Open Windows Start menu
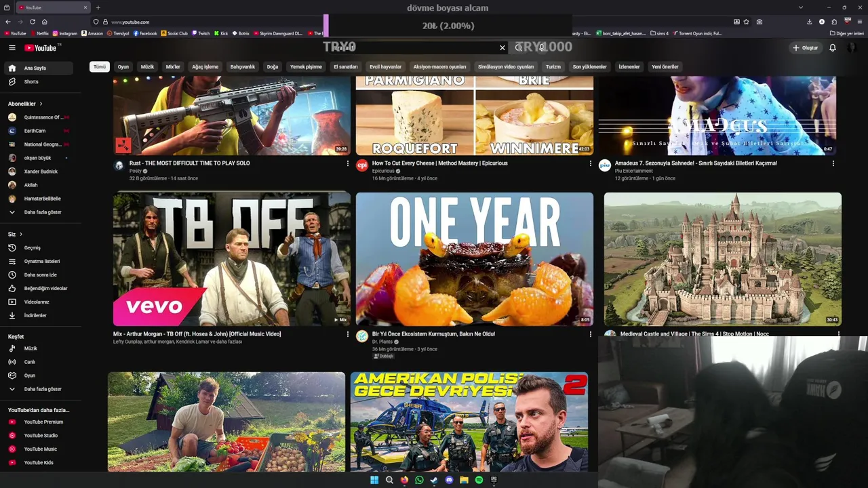The image size is (868, 488). 374,480
